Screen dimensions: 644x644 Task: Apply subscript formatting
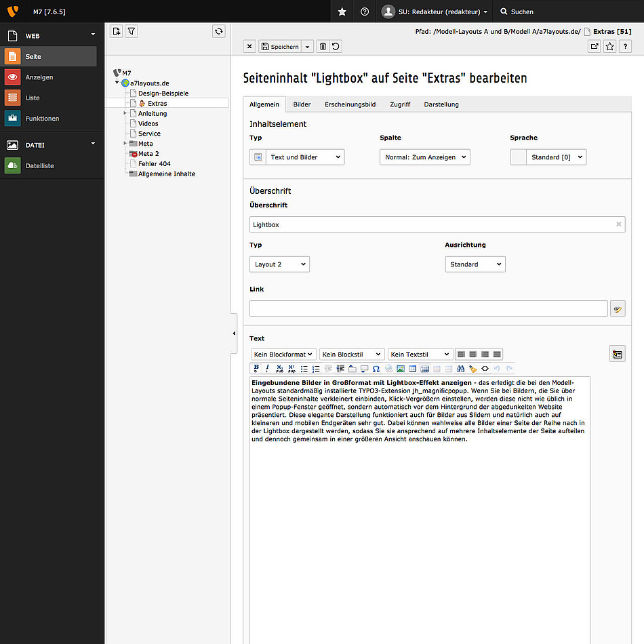(280, 368)
